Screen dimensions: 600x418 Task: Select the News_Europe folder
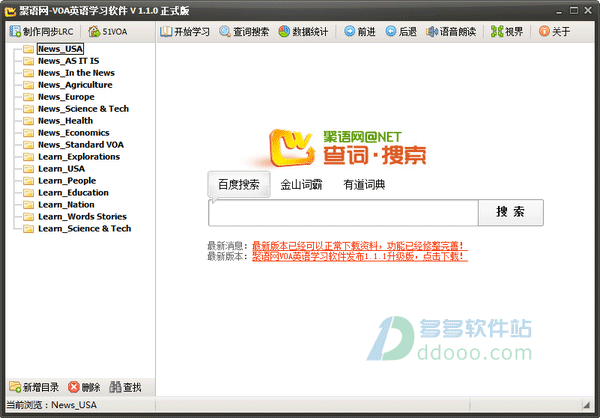click(x=66, y=97)
